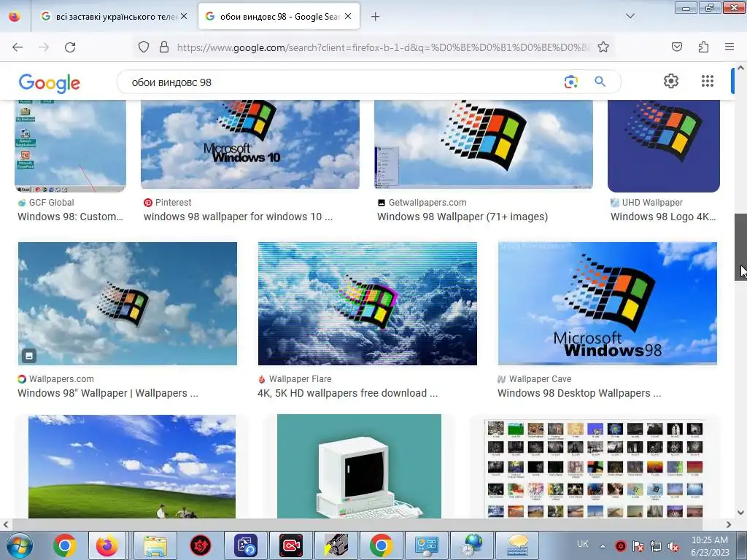Open the Google apps grid
The height and width of the screenshot is (560, 747).
pyautogui.click(x=708, y=81)
